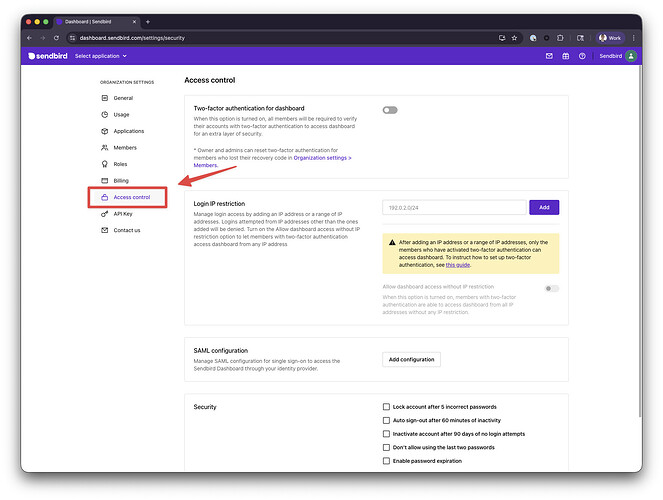Click the Add configuration button
The width and height of the screenshot is (663, 500).
(x=411, y=360)
